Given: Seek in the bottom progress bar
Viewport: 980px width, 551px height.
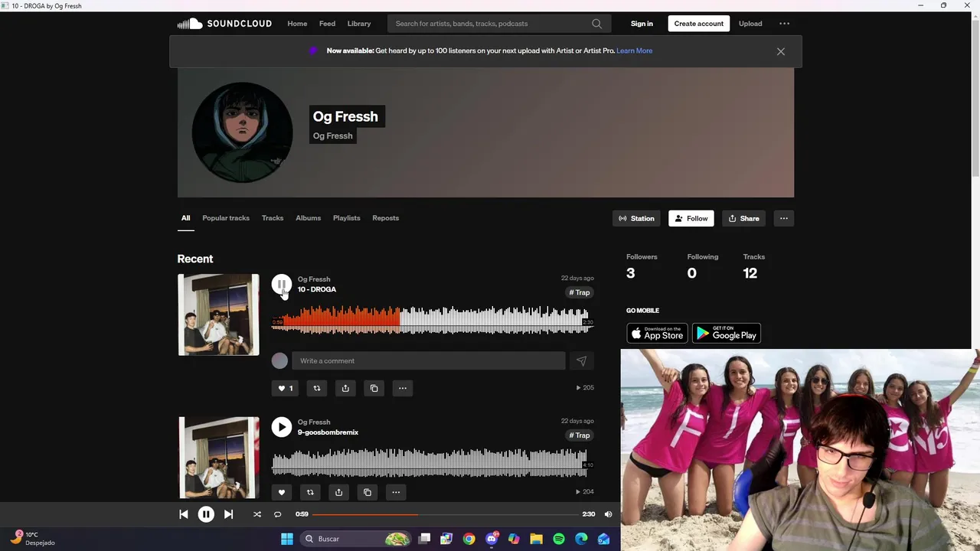Looking at the screenshot, I should (445, 514).
